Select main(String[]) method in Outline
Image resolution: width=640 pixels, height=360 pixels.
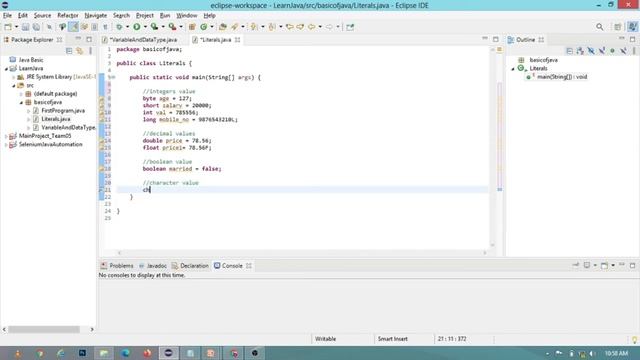[561, 77]
